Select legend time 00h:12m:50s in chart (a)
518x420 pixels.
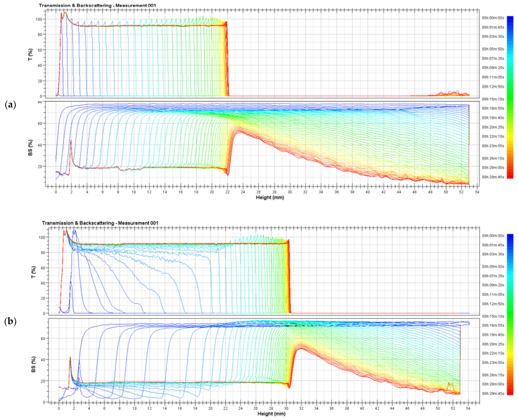(493, 87)
